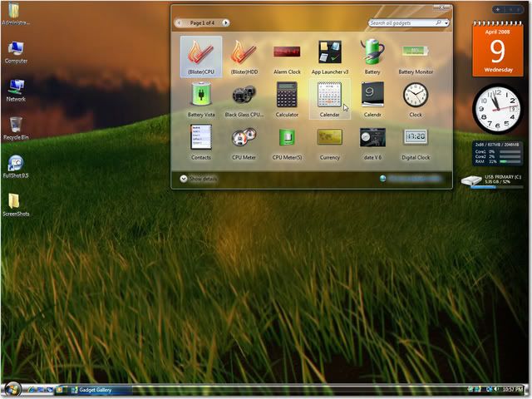This screenshot has width=532, height=399.
Task: Select the Calendr gadget
Action: 372,100
